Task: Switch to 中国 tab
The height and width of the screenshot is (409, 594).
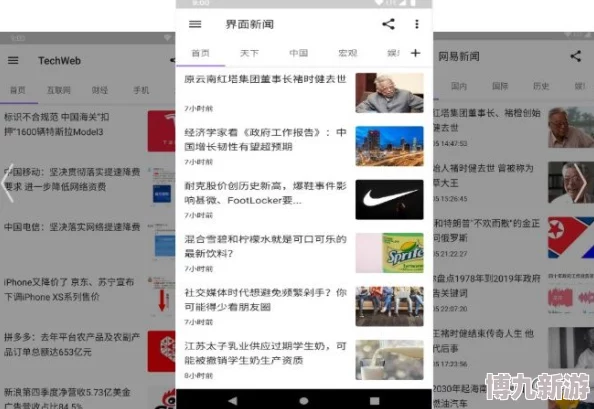Action: point(299,53)
